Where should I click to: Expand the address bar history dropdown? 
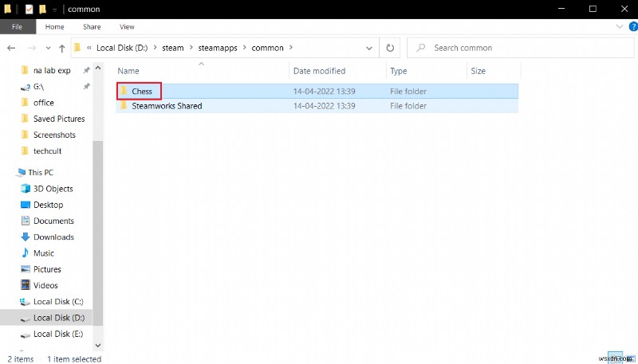(x=369, y=48)
